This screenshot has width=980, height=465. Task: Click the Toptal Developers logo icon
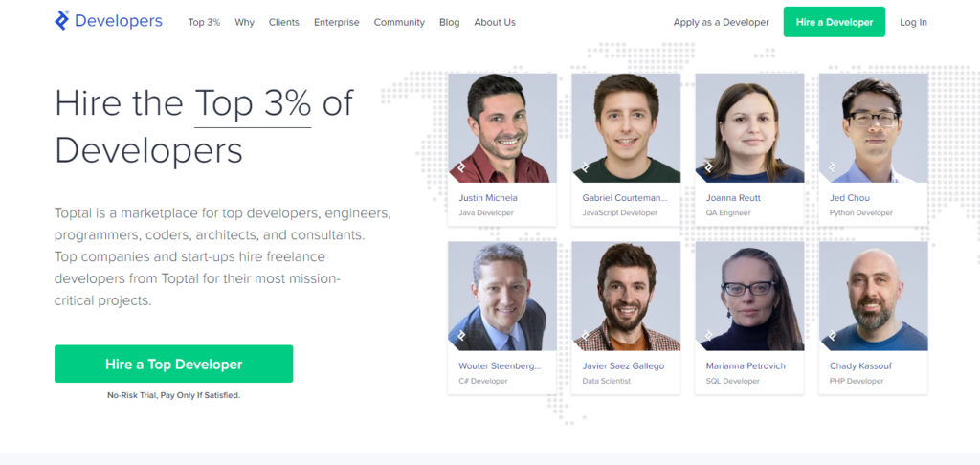pyautogui.click(x=61, y=21)
